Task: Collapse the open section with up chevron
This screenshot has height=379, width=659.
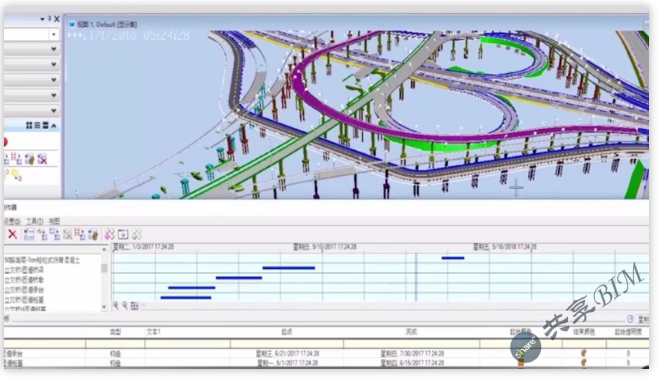Action: pos(54,125)
